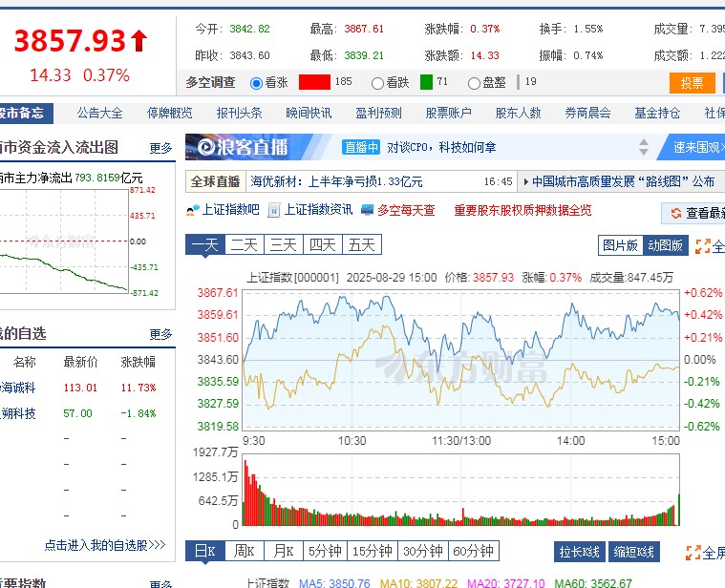Cycle live broadcast headline with up-down arrows
The width and height of the screenshot is (725, 588).
644,147
